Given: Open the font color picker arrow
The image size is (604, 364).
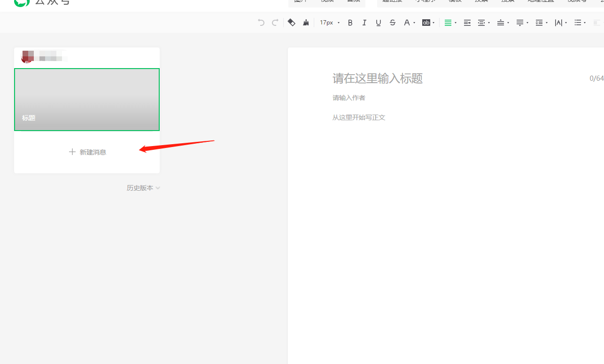Looking at the screenshot, I should [414, 23].
